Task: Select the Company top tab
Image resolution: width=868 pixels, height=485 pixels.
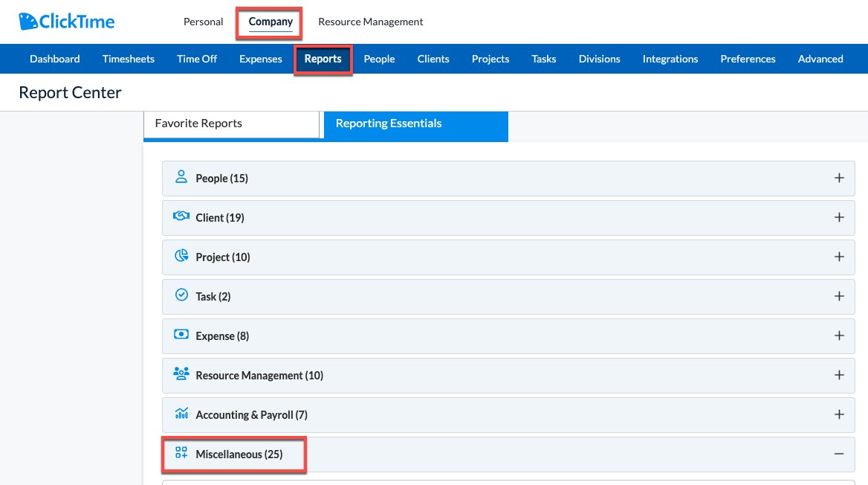Action: click(271, 22)
